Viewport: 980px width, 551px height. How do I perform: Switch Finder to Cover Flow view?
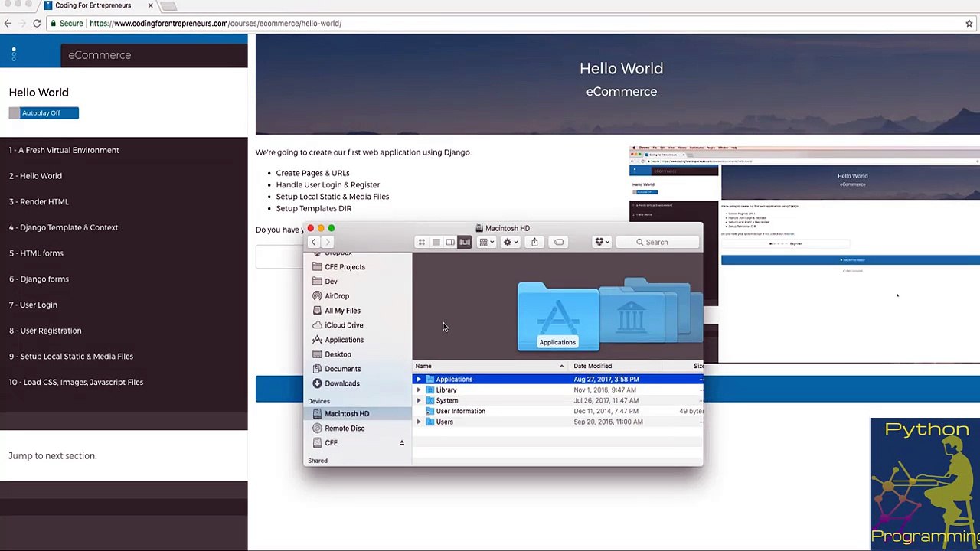(x=465, y=242)
